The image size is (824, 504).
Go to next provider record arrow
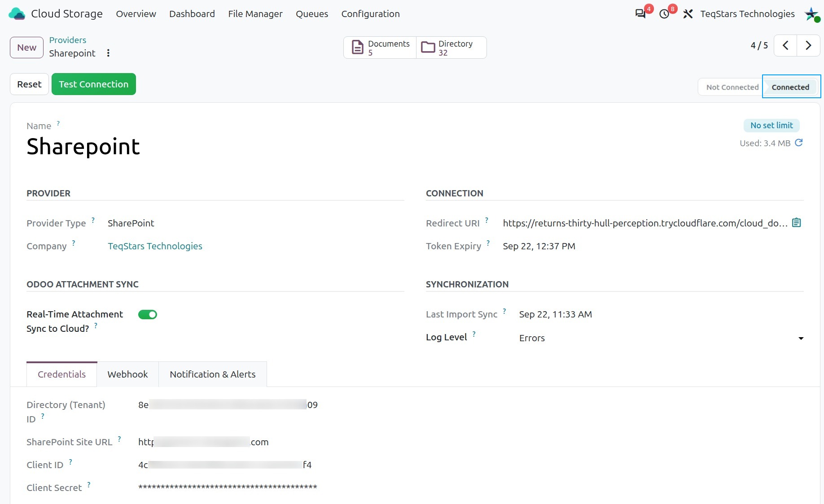pyautogui.click(x=808, y=45)
